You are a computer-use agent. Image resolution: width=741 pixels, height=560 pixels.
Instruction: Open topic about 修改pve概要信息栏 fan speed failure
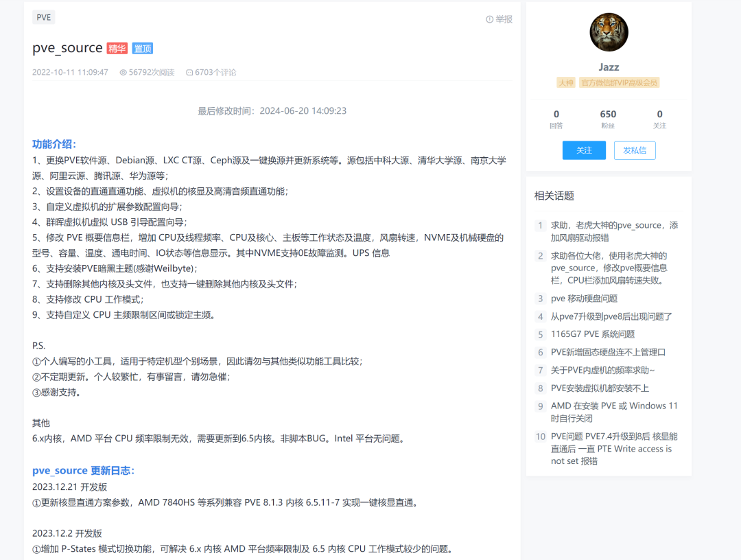click(609, 268)
